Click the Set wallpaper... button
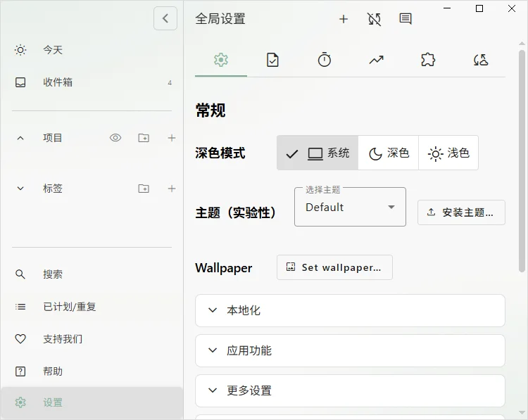Viewport: 528px width, 420px height. 334,267
